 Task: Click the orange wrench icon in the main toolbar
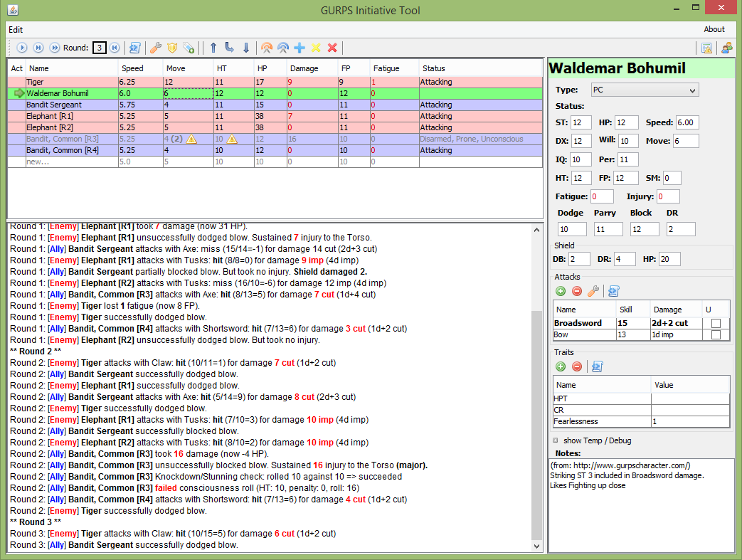(x=155, y=48)
